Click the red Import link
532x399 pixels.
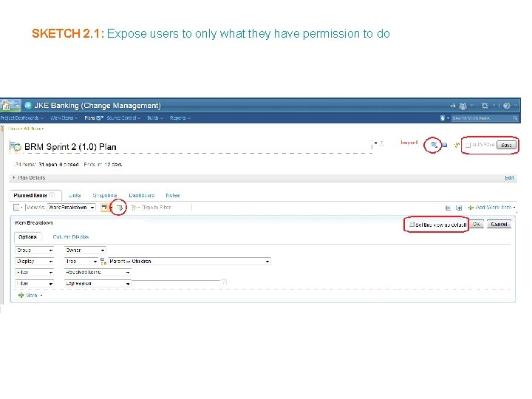(409, 143)
